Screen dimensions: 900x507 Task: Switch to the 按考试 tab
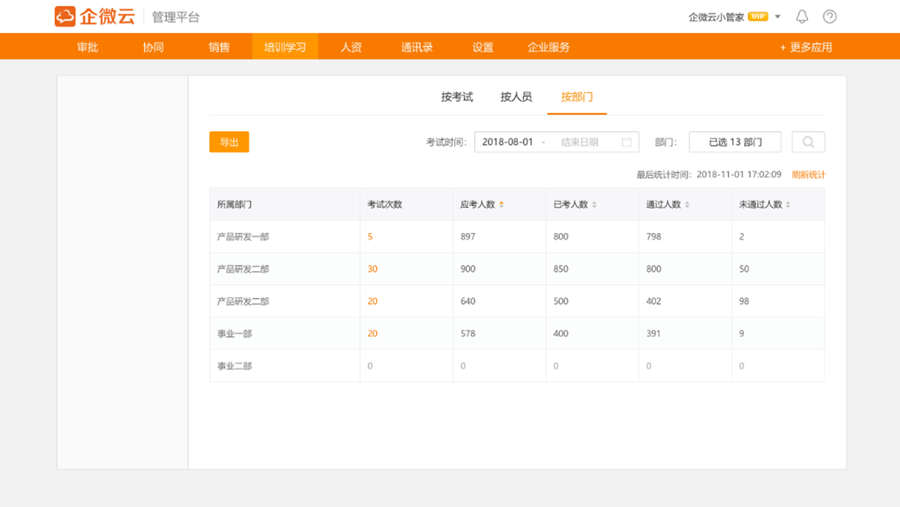tap(457, 97)
